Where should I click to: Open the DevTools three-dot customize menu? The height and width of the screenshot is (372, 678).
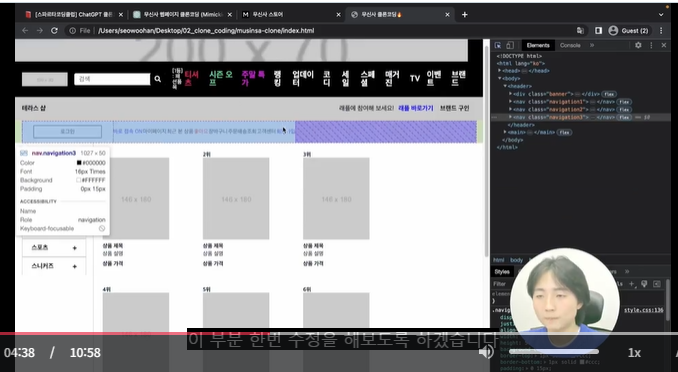coord(651,45)
